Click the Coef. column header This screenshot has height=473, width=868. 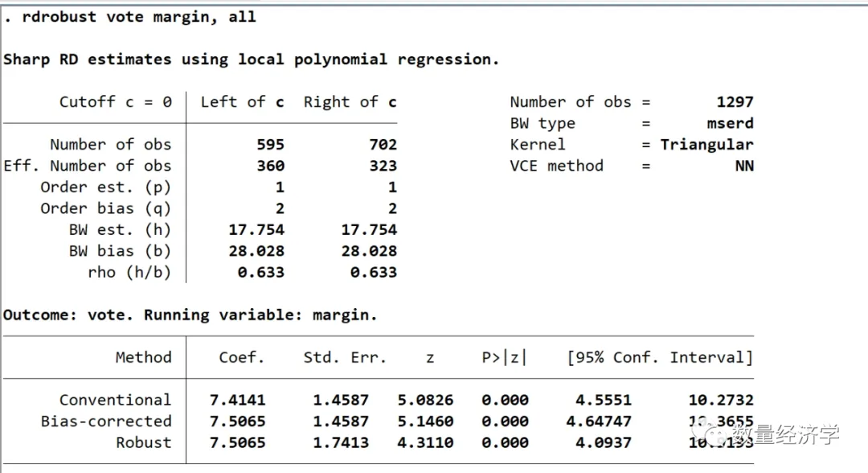(x=241, y=358)
